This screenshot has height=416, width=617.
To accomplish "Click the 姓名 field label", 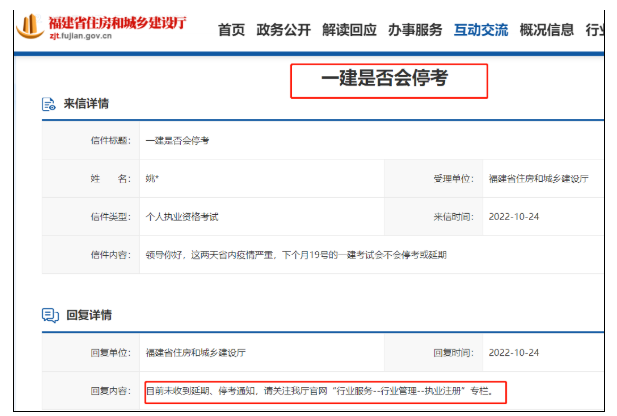I will 111,179.
